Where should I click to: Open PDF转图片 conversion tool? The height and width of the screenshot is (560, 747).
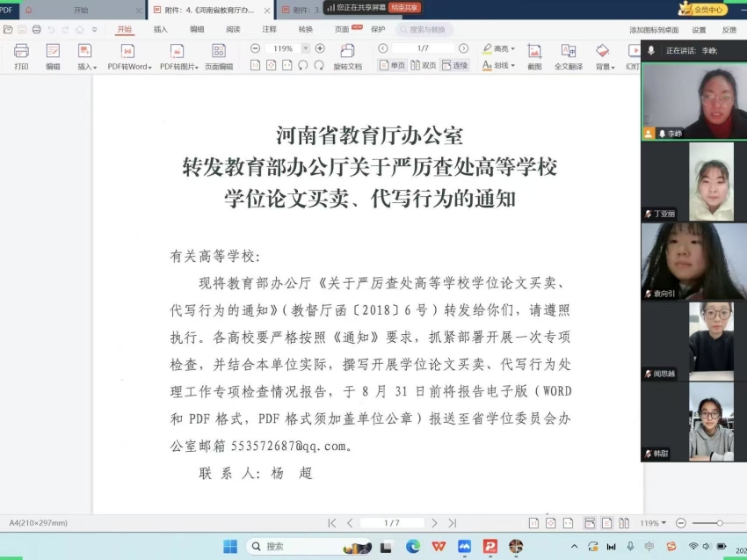[178, 56]
